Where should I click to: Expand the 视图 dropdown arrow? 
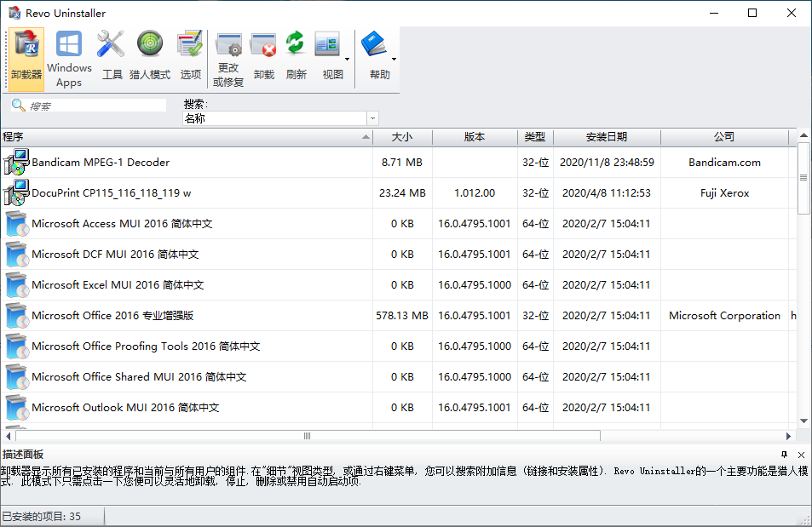347,59
